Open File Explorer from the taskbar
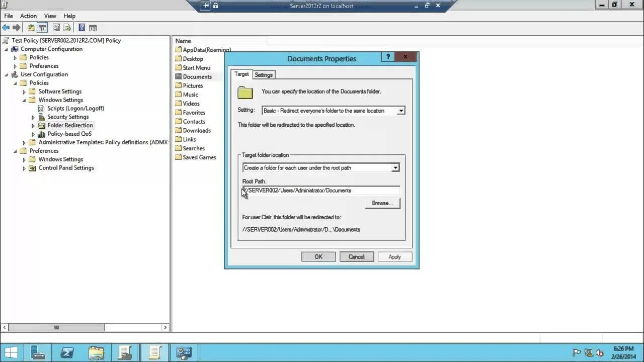 tap(96, 352)
